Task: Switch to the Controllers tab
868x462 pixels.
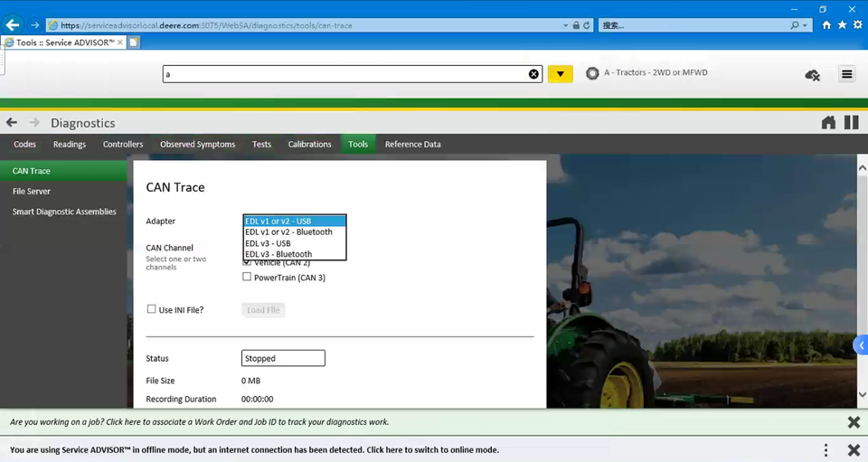Action: [123, 144]
